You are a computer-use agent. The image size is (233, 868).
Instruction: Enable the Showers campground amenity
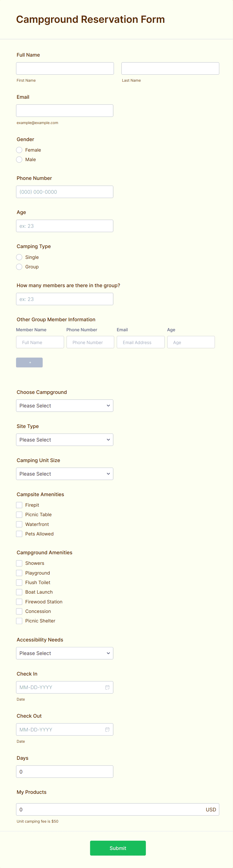[19, 563]
